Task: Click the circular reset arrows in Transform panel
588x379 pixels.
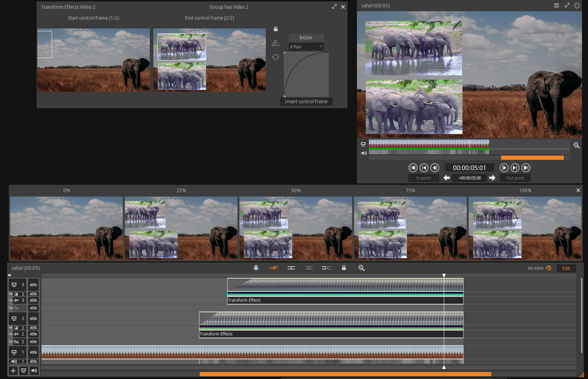Action: (x=275, y=57)
